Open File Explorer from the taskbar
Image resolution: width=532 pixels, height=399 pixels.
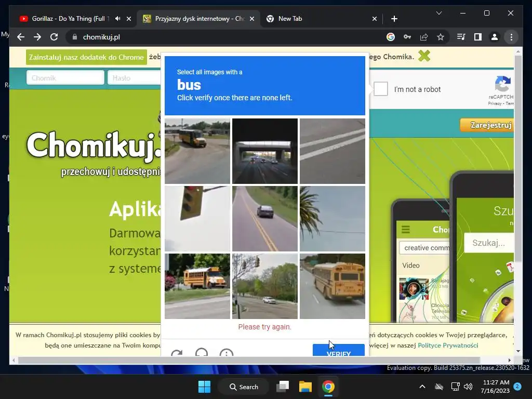pos(305,387)
